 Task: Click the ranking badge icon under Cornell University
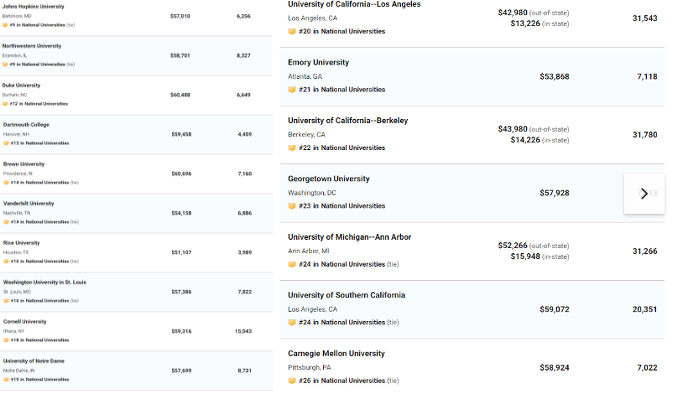click(6, 340)
